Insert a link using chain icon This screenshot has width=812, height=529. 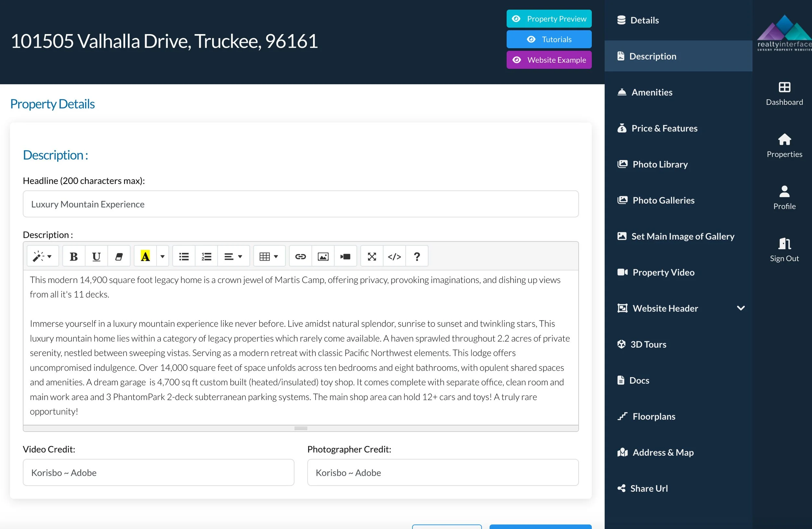300,256
